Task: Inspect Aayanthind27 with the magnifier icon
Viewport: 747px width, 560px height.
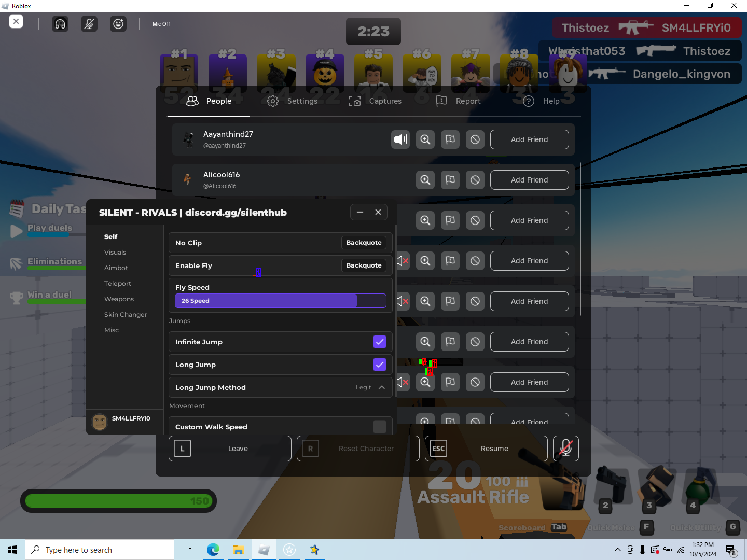Action: 425,139
